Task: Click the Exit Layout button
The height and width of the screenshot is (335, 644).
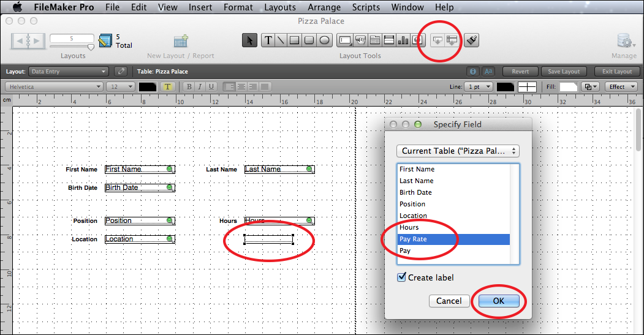Action: coord(617,72)
